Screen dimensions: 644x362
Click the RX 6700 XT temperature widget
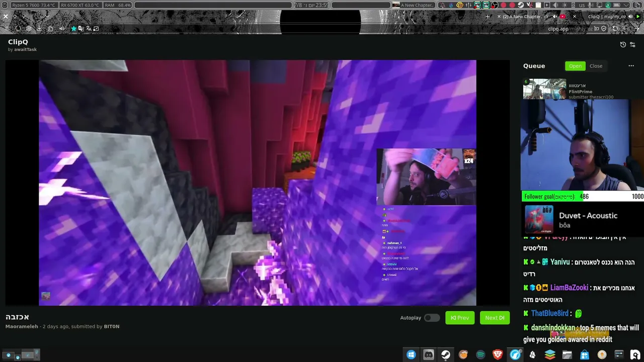click(80, 5)
